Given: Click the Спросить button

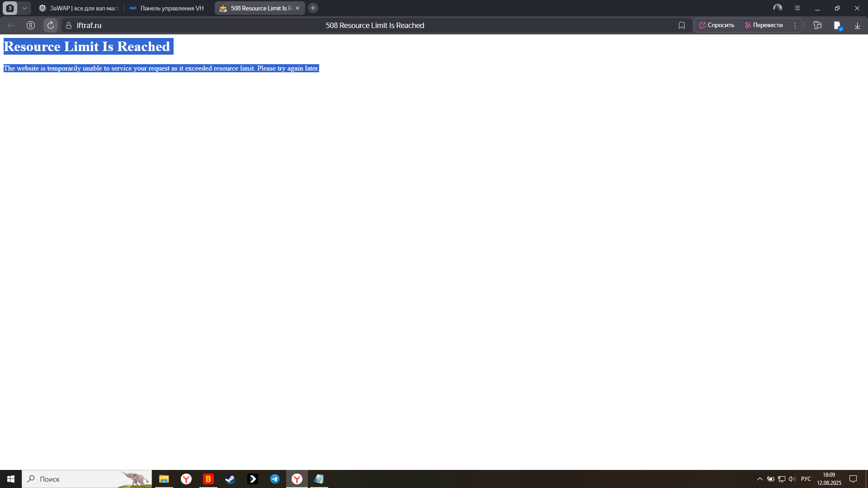Looking at the screenshot, I should tap(717, 25).
